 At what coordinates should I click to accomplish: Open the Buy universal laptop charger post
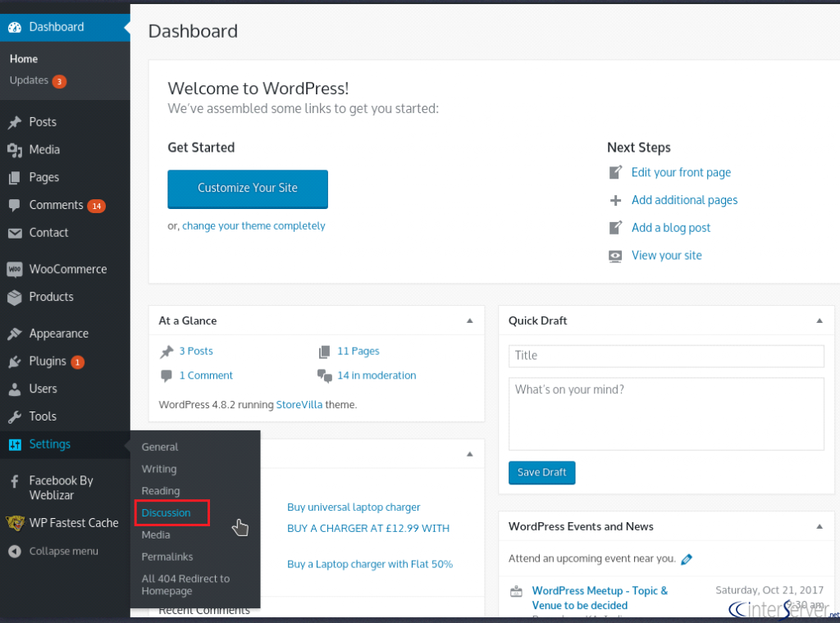coord(354,507)
